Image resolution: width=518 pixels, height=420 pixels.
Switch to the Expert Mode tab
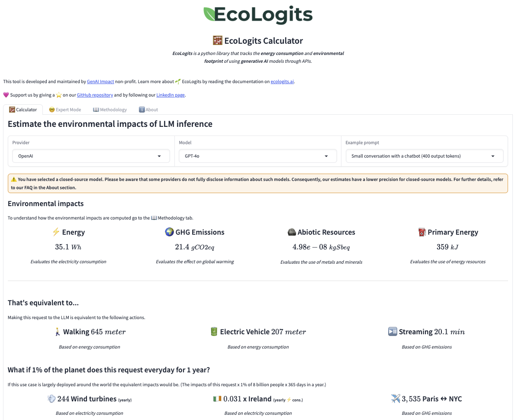pyautogui.click(x=65, y=110)
